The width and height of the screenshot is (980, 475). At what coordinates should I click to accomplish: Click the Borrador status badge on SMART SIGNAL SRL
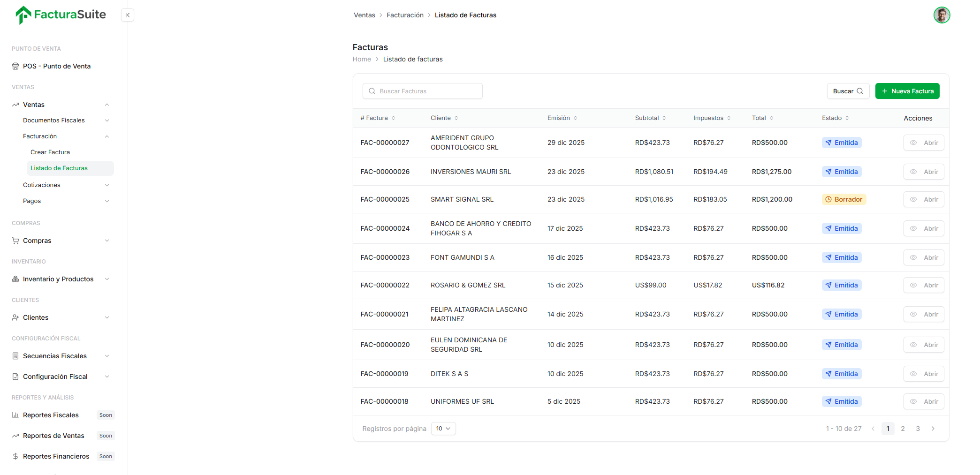point(844,199)
